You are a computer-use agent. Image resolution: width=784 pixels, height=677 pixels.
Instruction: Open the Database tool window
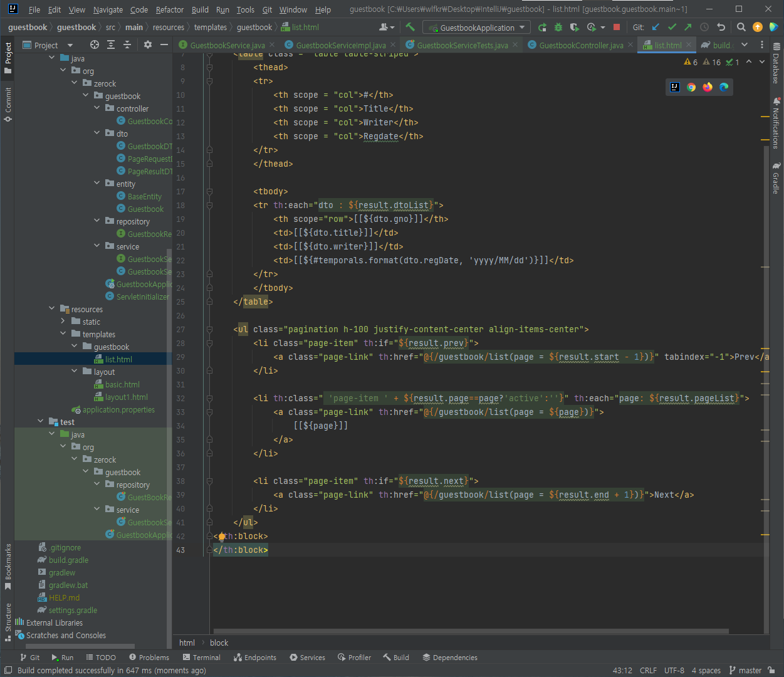coord(776,63)
